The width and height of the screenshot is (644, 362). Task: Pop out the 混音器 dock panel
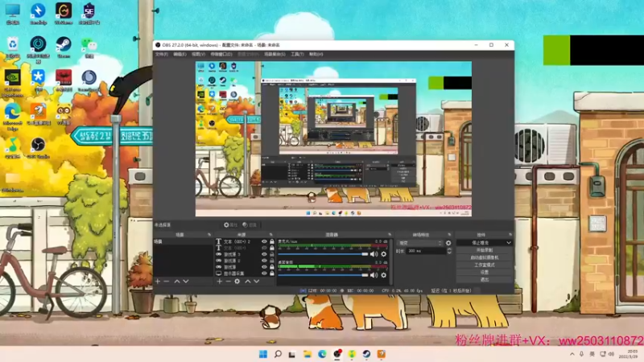tap(390, 235)
